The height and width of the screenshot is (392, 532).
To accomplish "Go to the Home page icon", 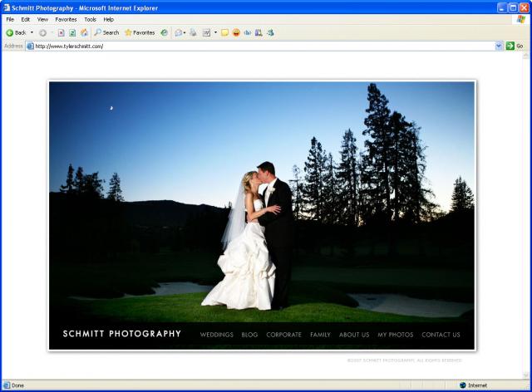I will 84,32.
